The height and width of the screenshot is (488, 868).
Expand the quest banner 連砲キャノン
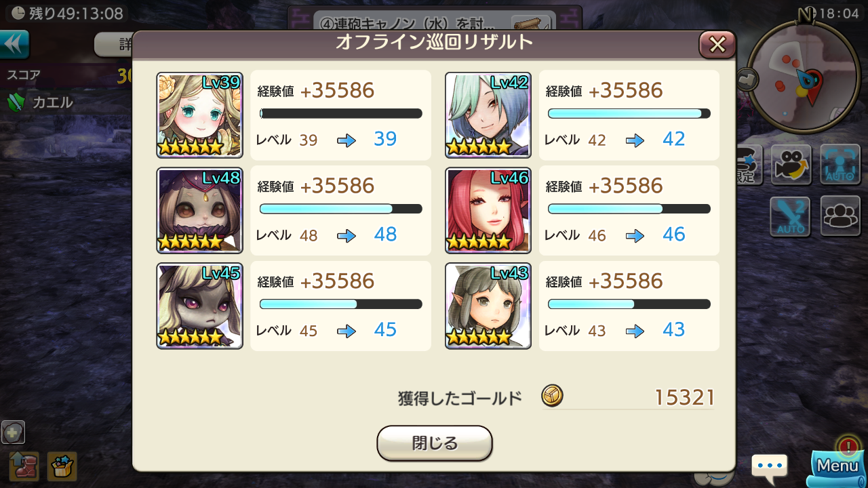click(x=434, y=20)
